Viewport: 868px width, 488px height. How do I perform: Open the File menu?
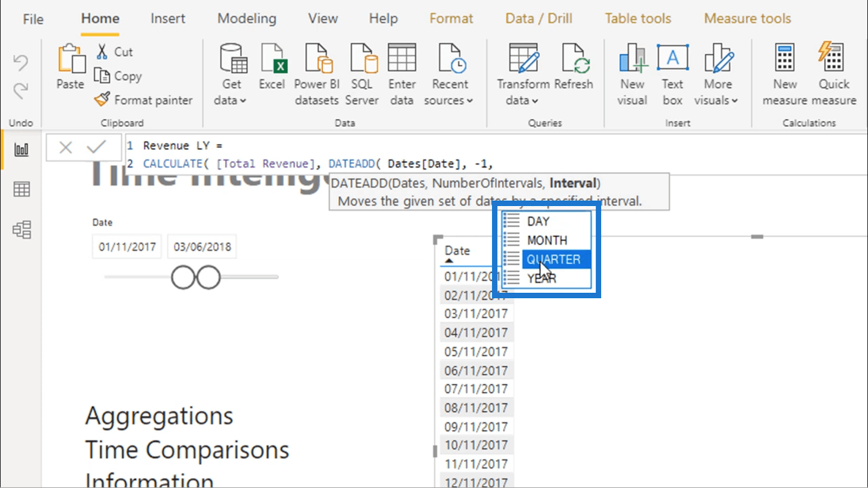coord(33,19)
